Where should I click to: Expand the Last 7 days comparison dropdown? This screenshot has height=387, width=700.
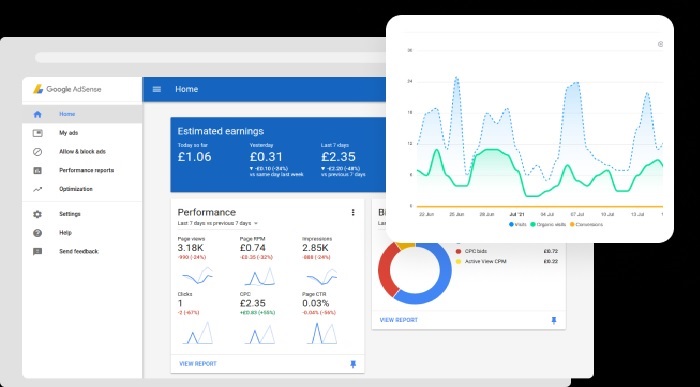[x=218, y=223]
